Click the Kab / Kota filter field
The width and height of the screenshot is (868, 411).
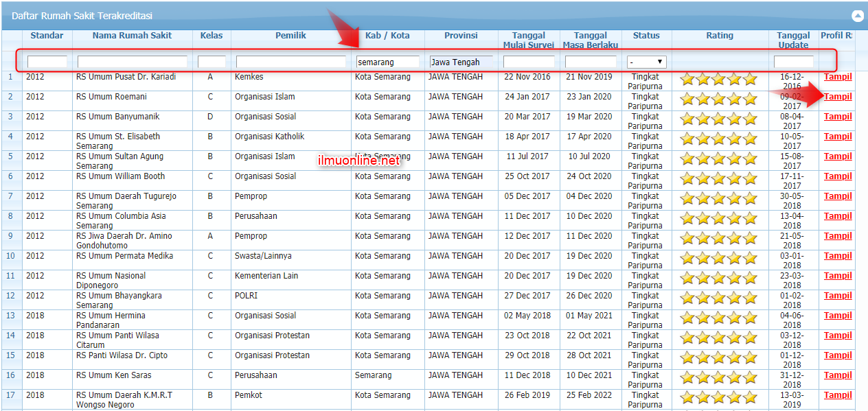pos(387,62)
